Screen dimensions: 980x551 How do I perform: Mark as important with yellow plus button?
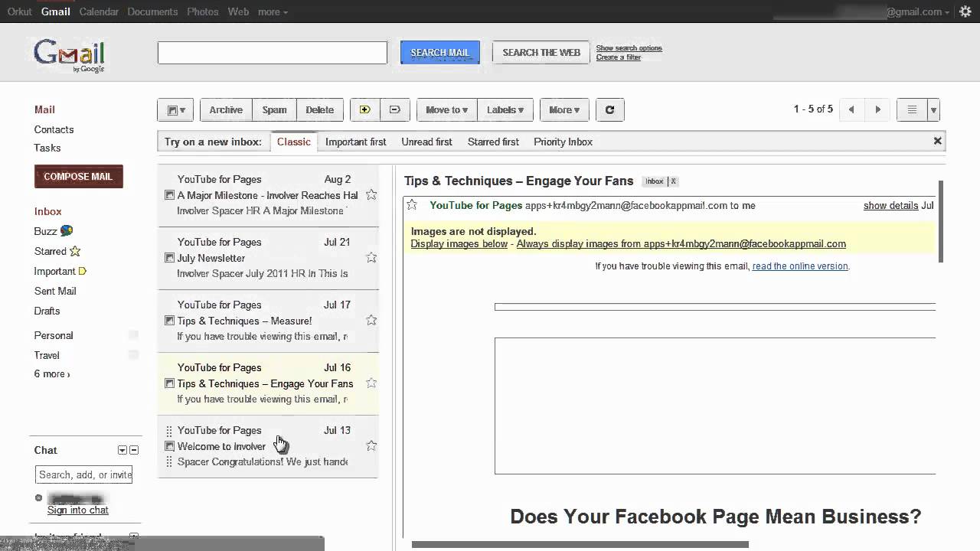click(x=365, y=109)
